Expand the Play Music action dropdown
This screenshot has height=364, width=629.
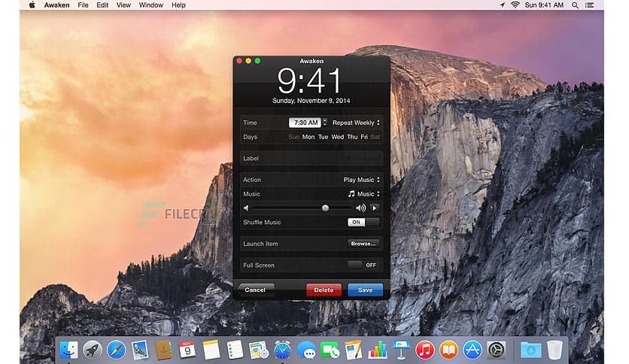pos(361,180)
